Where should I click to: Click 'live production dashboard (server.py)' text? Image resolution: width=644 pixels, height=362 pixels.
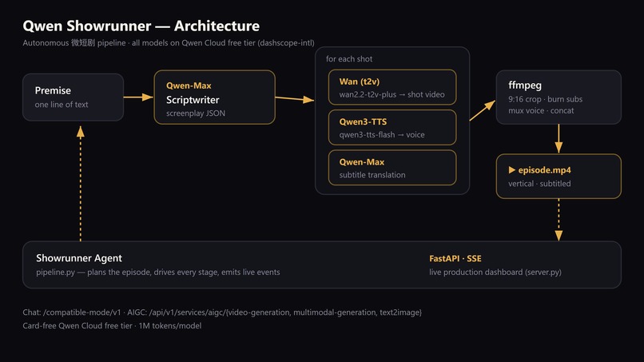tap(495, 272)
